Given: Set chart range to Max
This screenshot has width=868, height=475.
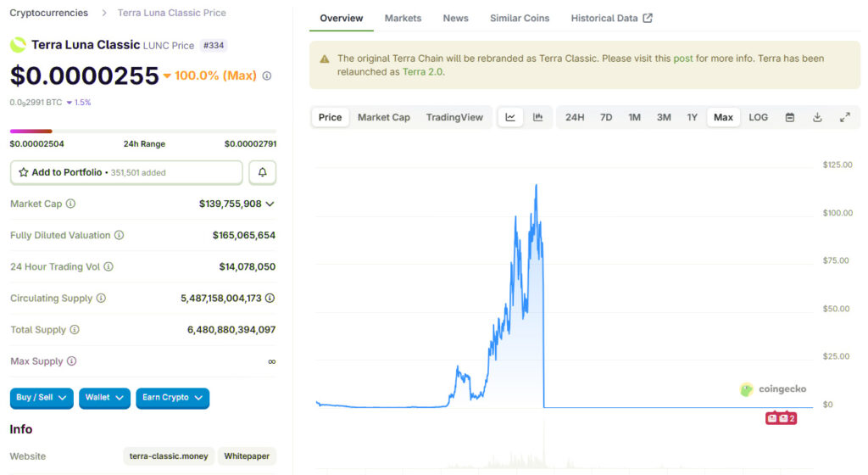Looking at the screenshot, I should click(723, 117).
